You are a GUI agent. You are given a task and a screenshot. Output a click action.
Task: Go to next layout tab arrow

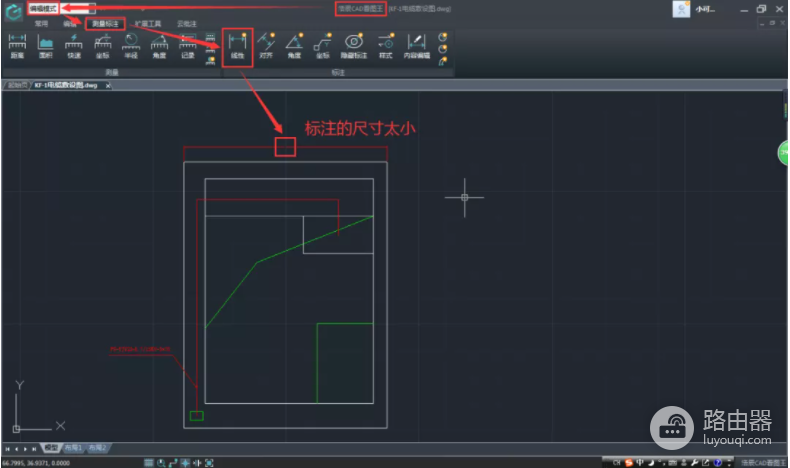25,448
